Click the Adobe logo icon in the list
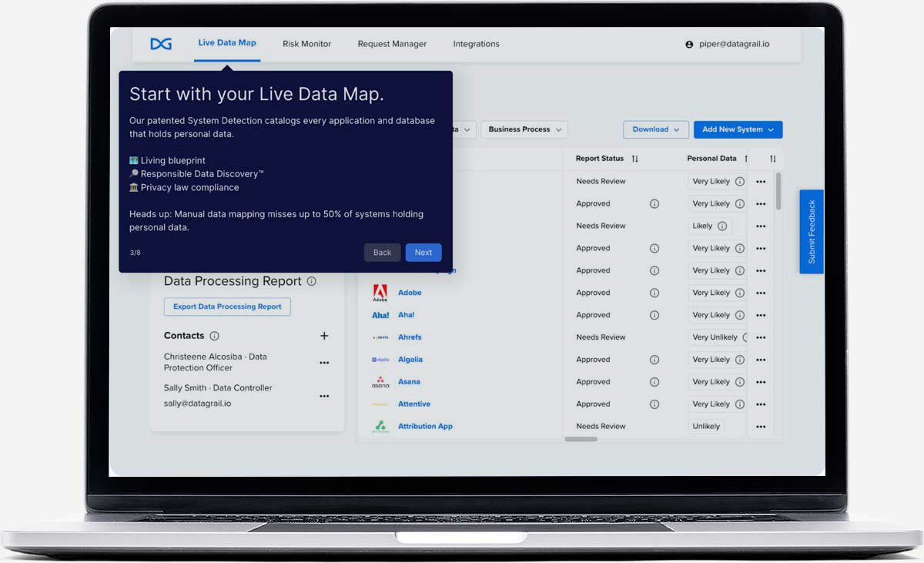The height and width of the screenshot is (563, 924). pos(380,293)
